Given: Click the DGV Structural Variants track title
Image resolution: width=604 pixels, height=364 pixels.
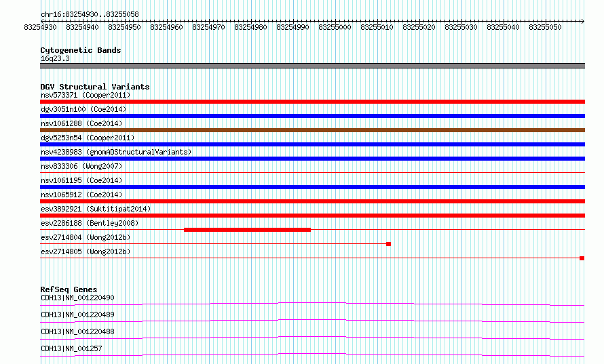Looking at the screenshot, I should pos(95,87).
